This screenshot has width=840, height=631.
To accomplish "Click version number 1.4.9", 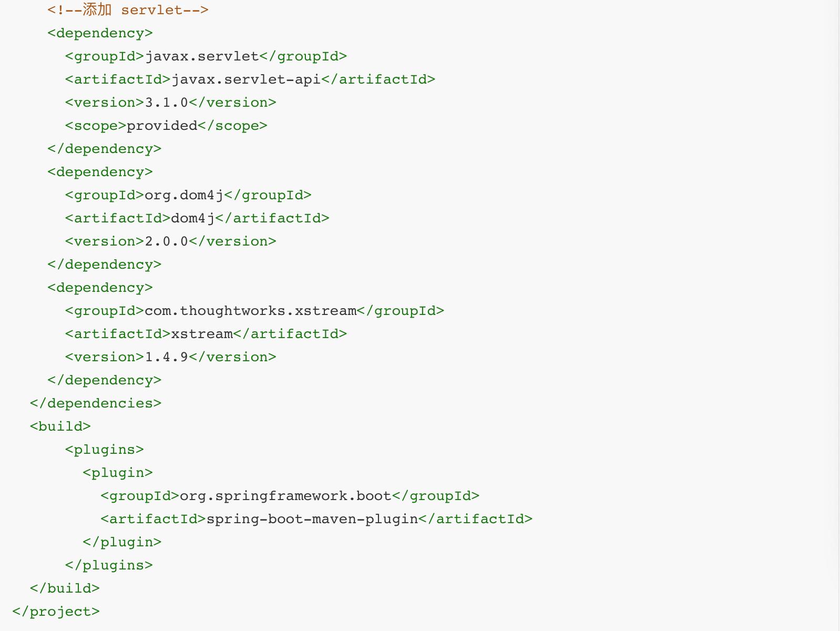I will pos(166,357).
